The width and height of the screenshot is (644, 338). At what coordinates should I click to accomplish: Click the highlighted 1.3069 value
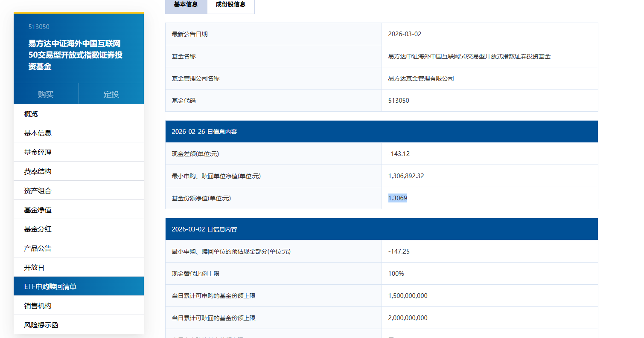(397, 198)
